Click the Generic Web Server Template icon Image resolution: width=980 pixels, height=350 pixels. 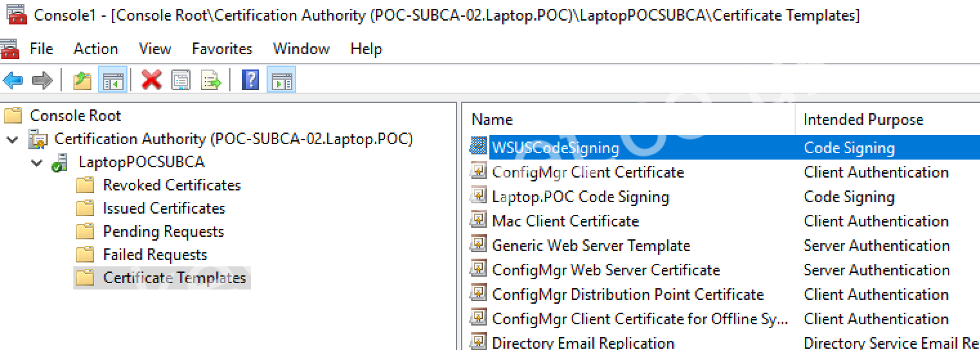[x=478, y=245]
